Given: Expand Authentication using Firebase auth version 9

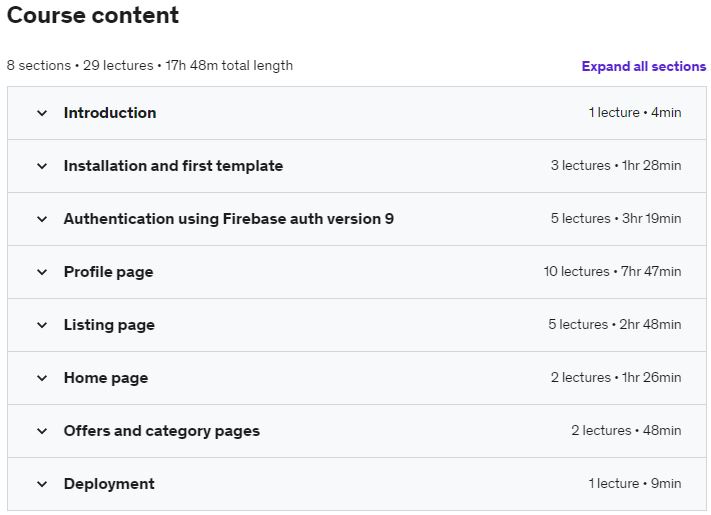Looking at the screenshot, I should pos(228,219).
